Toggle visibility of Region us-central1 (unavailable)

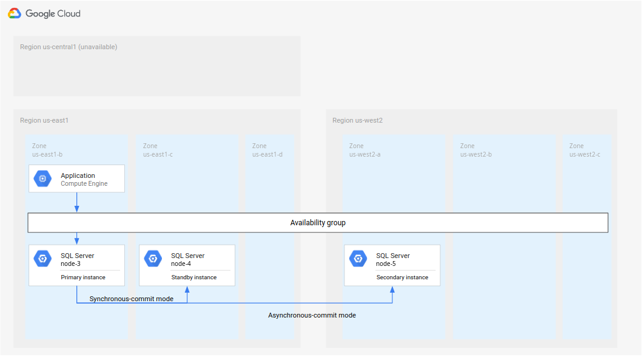point(68,46)
